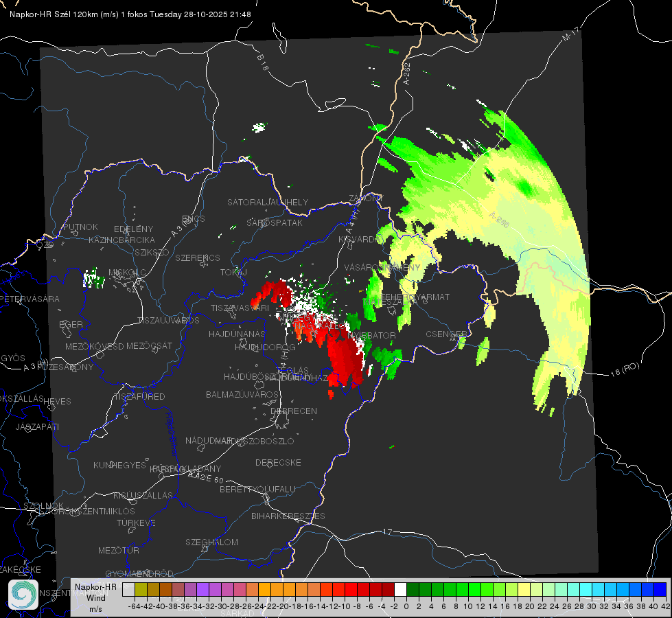Click the SÁROSPATAK city label

pyautogui.click(x=275, y=222)
